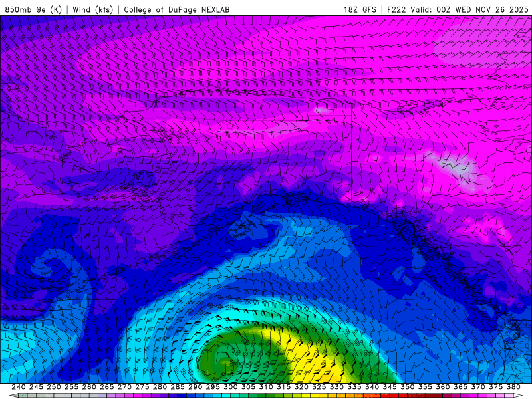Click the 'Wind (kts)' header label
Image resolution: width=532 pixels, height=399 pixels.
tap(93, 9)
